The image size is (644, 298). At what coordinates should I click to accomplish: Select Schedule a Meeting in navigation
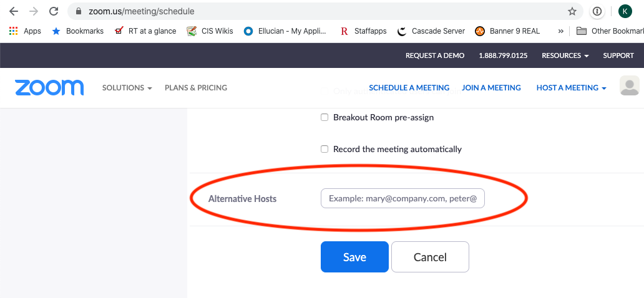(409, 88)
